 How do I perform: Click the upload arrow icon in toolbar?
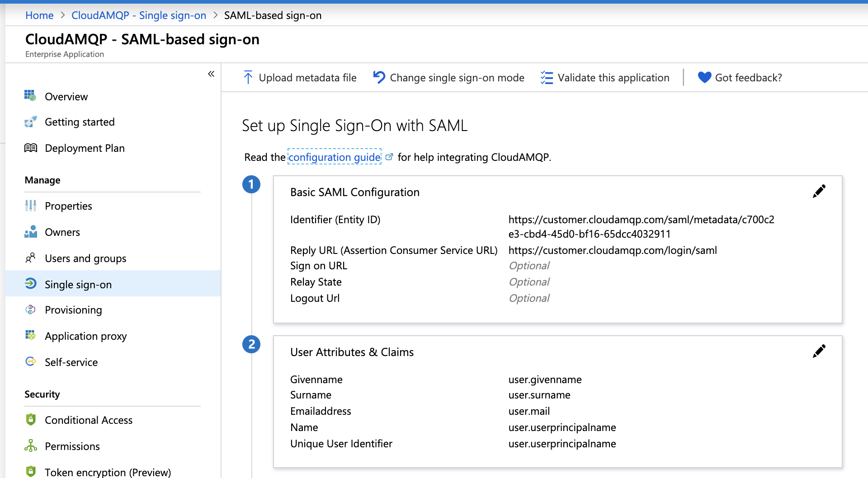pyautogui.click(x=248, y=77)
